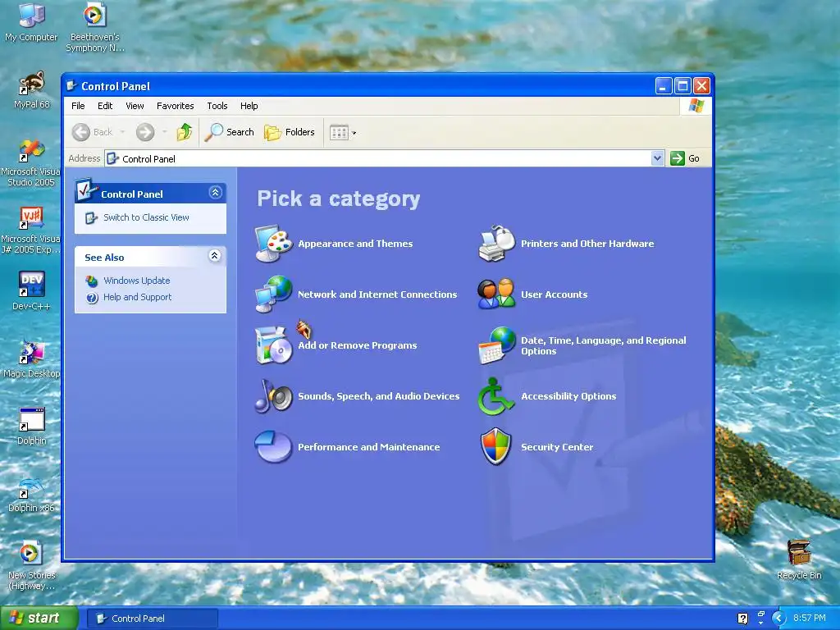
Task: Click the Security Center text link
Action: click(x=557, y=447)
